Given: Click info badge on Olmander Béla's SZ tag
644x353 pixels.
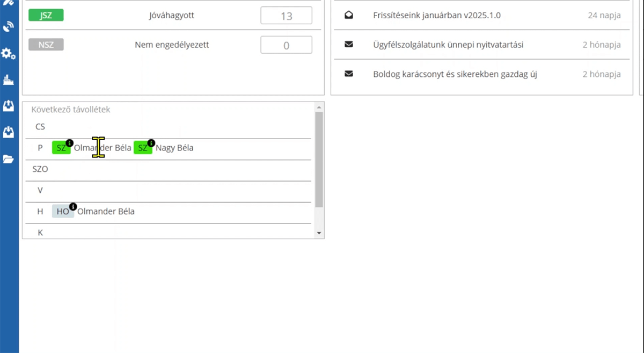Looking at the screenshot, I should pos(69,143).
